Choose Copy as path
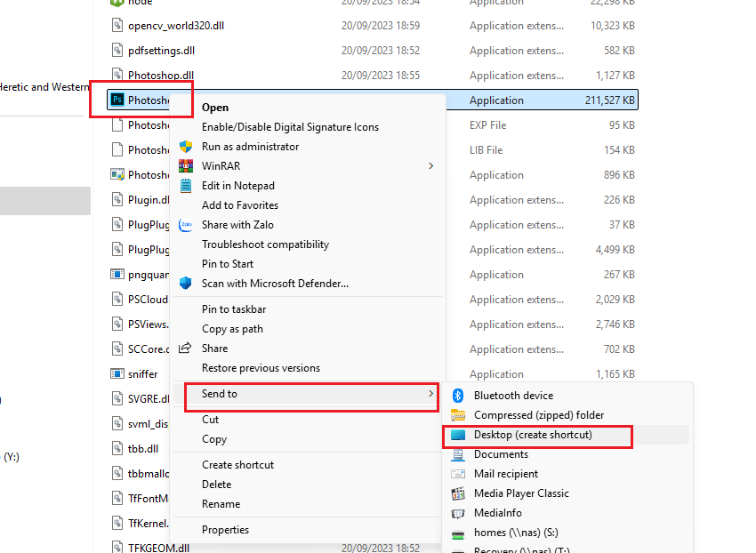 (x=232, y=329)
